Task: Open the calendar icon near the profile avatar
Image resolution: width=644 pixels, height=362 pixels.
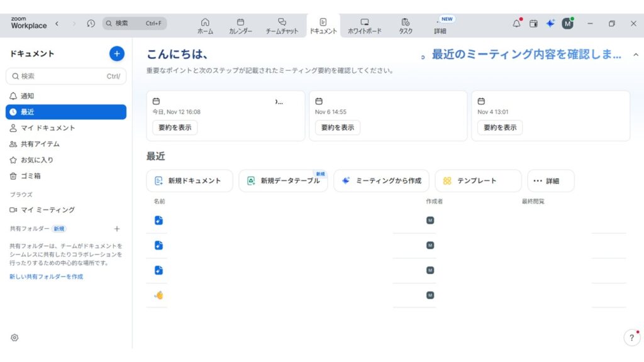Action: [533, 24]
